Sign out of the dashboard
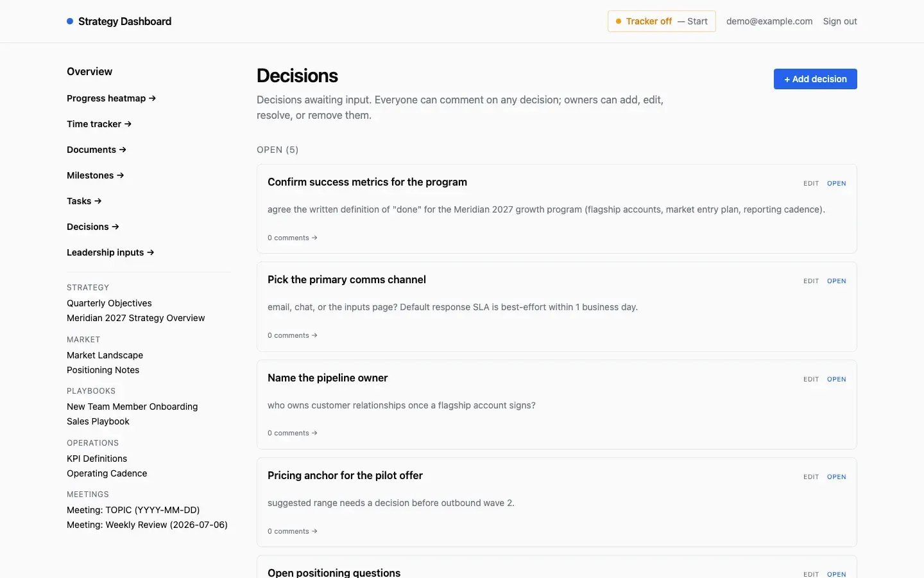This screenshot has width=924, height=578. click(x=840, y=21)
